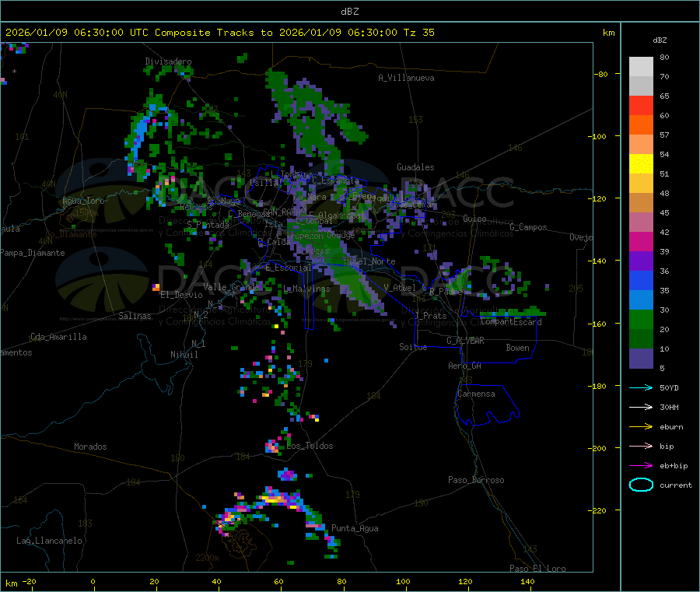
Task: Click the 'A_Villanueva' map label
Action: pos(406,78)
